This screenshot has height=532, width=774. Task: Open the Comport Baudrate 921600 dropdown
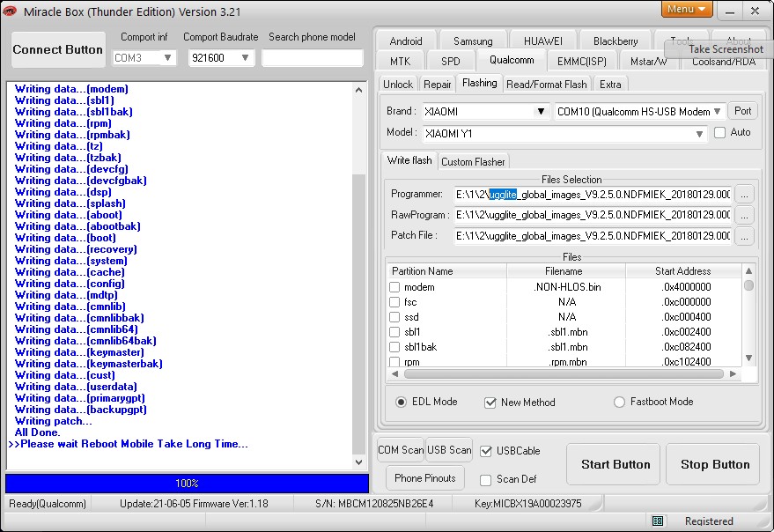tap(245, 58)
